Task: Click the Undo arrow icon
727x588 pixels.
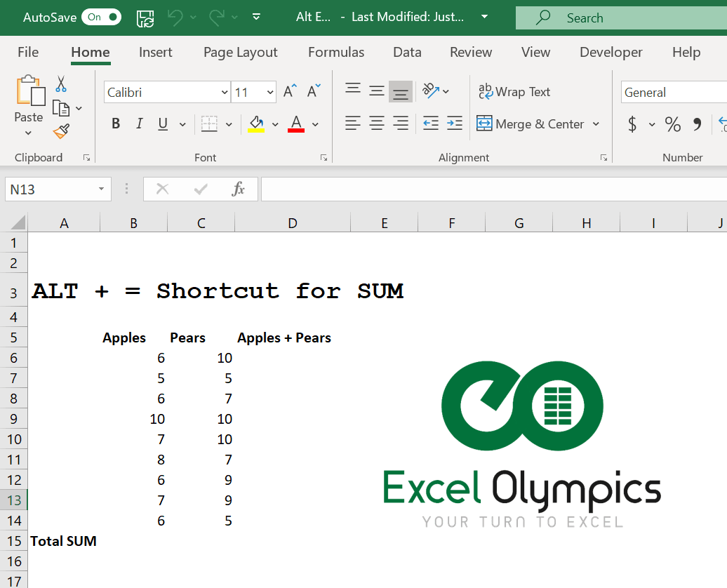Action: (x=175, y=18)
